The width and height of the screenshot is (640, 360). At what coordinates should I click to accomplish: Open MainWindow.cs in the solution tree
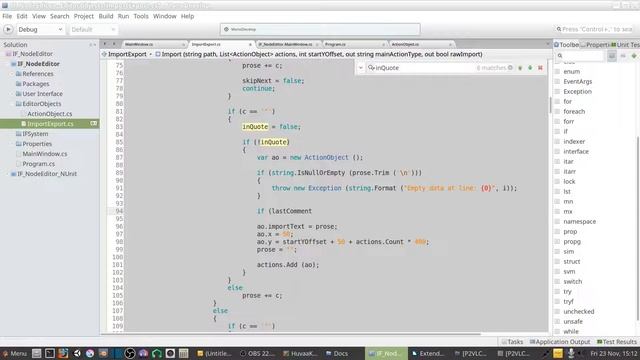point(44,154)
